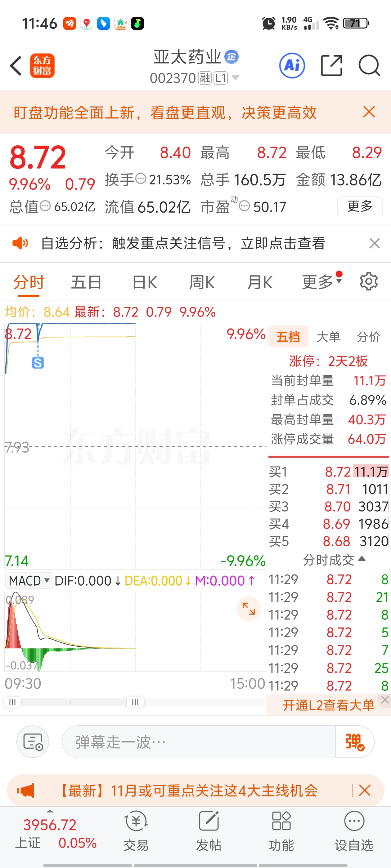Viewport: 391px width, 868px height.
Task: Switch to the 月K tab
Action: pyautogui.click(x=259, y=282)
